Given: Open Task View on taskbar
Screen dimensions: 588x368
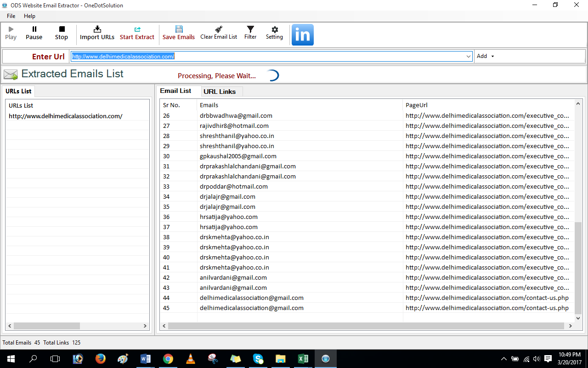Looking at the screenshot, I should (x=55, y=359).
